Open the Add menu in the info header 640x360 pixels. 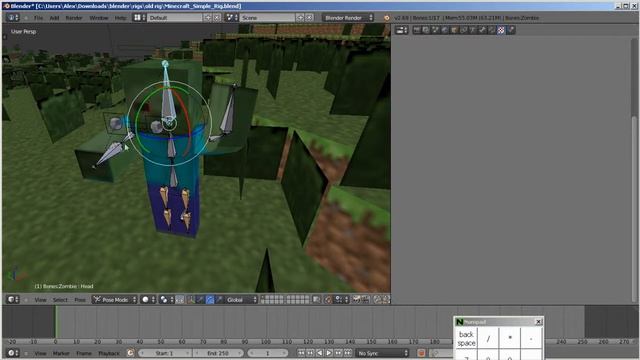[x=54, y=18]
